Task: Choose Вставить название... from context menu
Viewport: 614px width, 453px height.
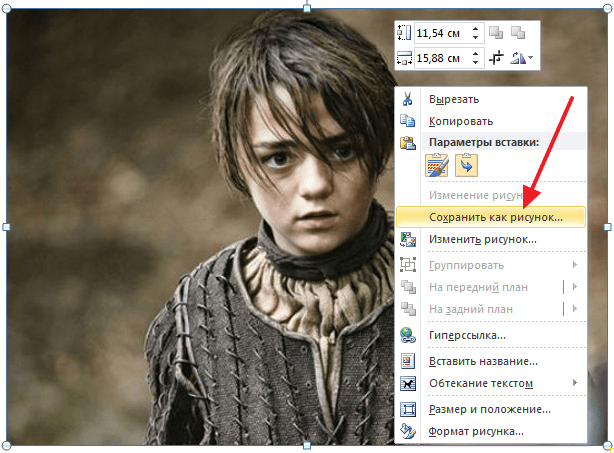Action: (483, 361)
